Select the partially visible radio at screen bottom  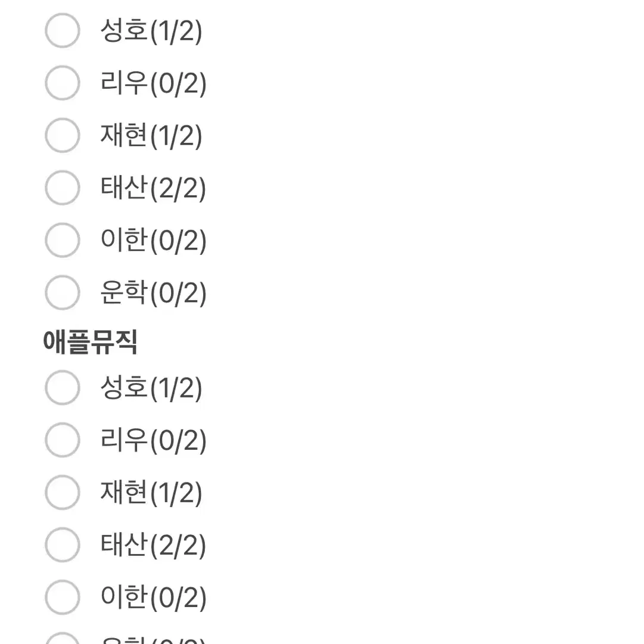click(62, 640)
